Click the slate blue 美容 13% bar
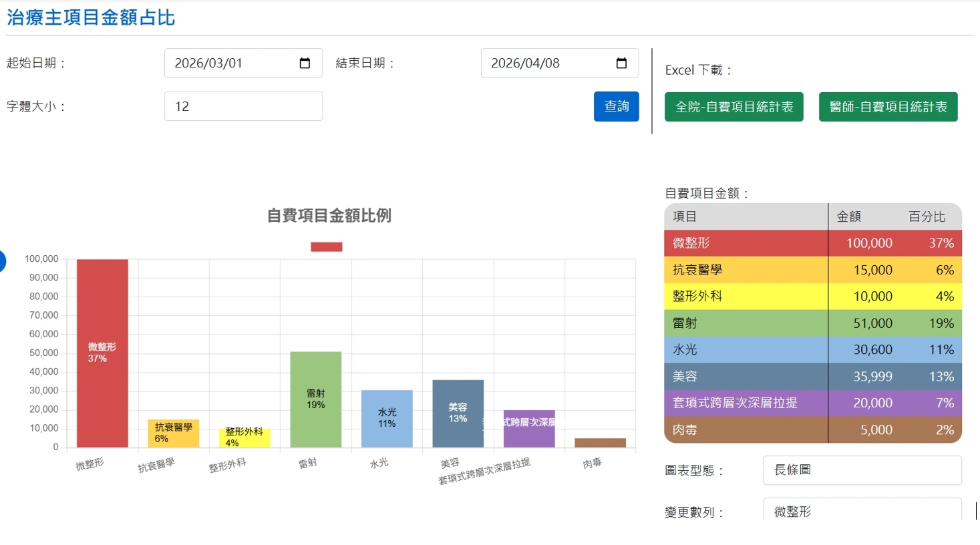This screenshot has height=545, width=980. pyautogui.click(x=458, y=413)
